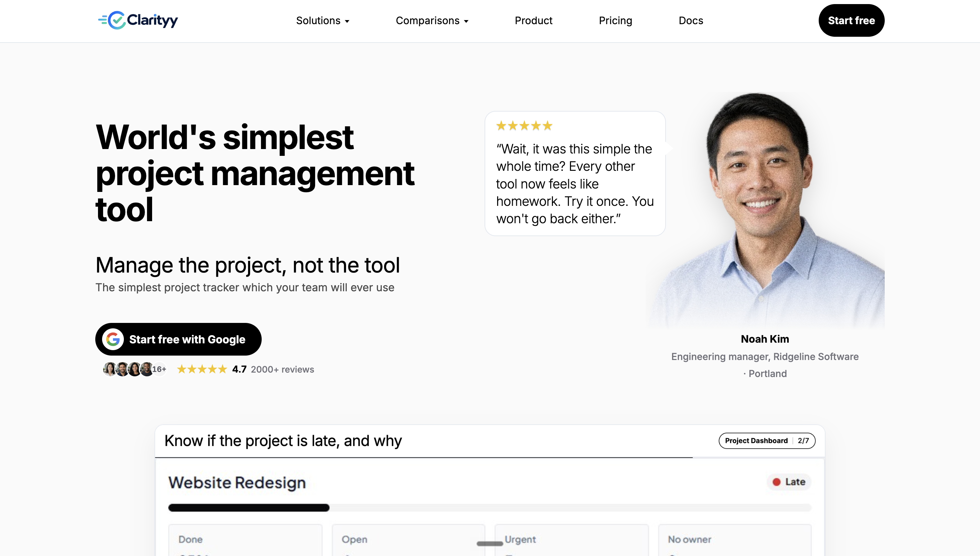Image resolution: width=980 pixels, height=556 pixels.
Task: Click the Google G icon
Action: click(x=113, y=339)
